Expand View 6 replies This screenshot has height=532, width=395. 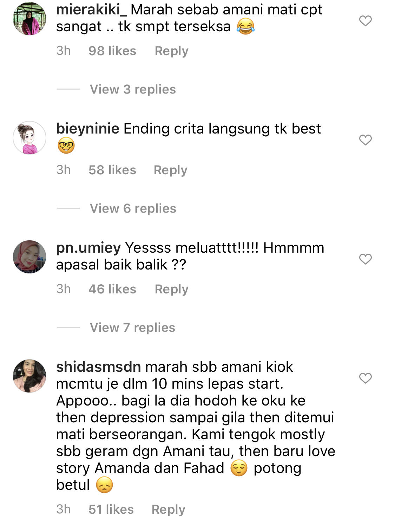pos(133,208)
